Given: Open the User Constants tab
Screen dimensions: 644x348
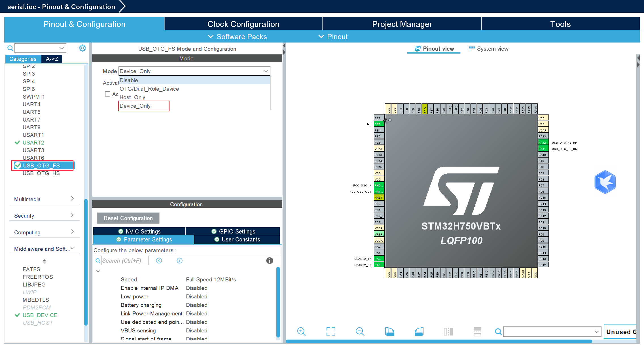Looking at the screenshot, I should pos(237,239).
